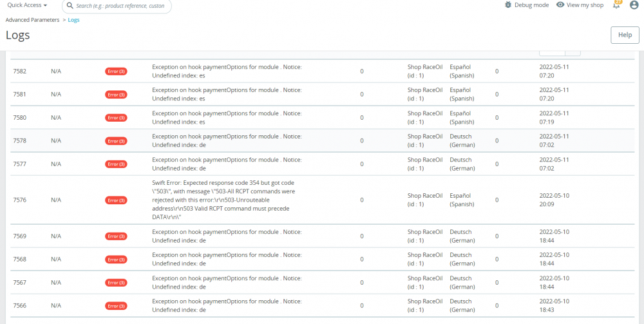Click the date cell 2022-05-10 20:09

(554, 200)
